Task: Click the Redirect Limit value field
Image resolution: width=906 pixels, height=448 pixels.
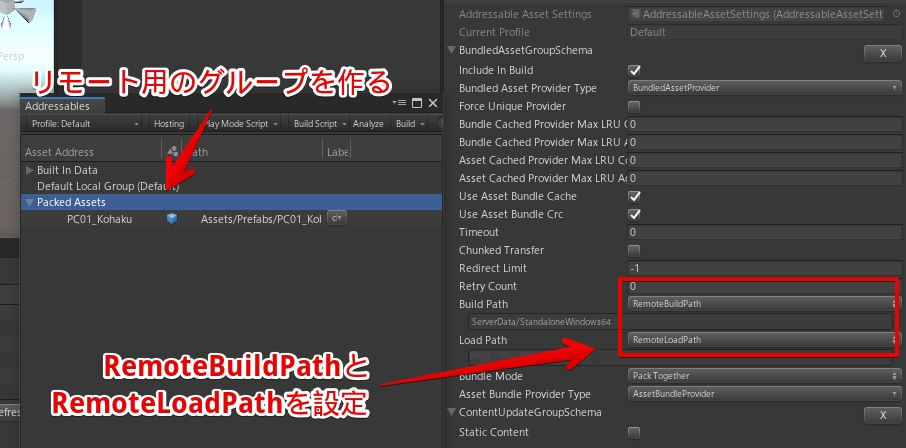Action: [764, 268]
